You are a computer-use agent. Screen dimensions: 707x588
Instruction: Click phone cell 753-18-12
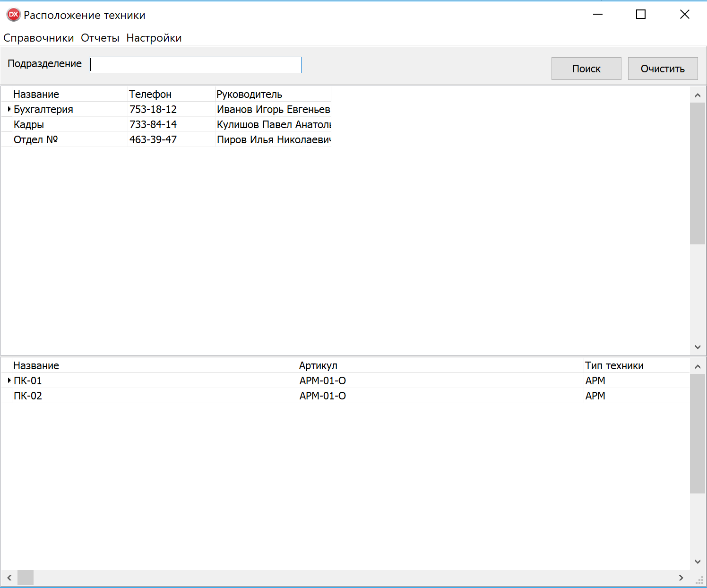coord(172,109)
